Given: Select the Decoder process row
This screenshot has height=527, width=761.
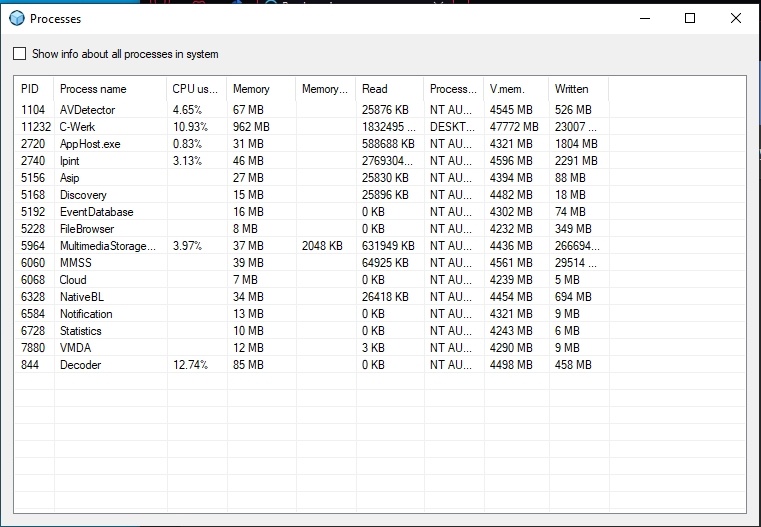Looking at the screenshot, I should (80, 365).
